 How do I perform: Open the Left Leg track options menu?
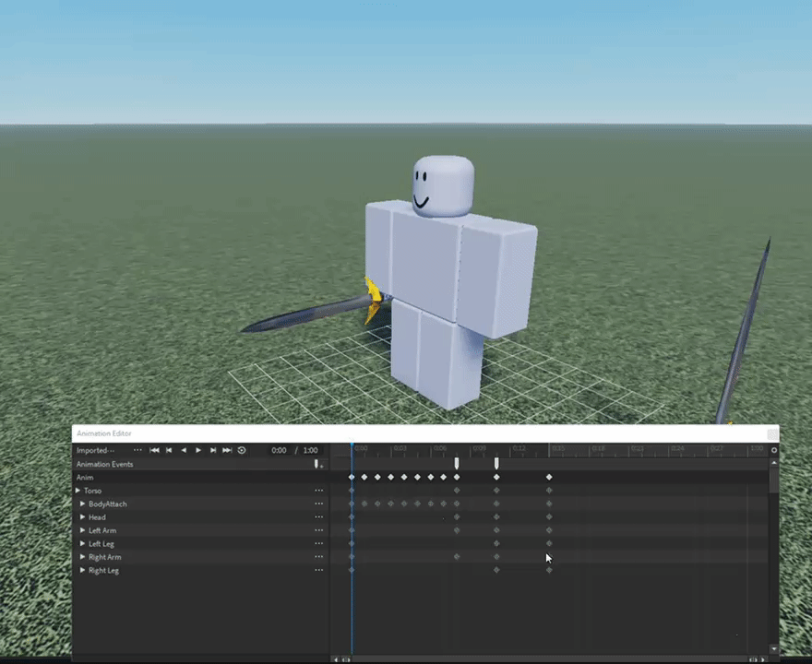tap(318, 543)
